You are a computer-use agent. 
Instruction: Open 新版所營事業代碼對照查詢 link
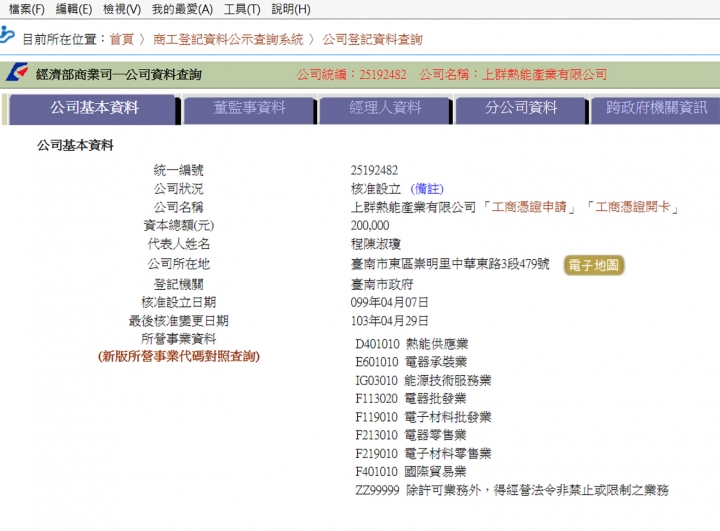[x=179, y=356]
